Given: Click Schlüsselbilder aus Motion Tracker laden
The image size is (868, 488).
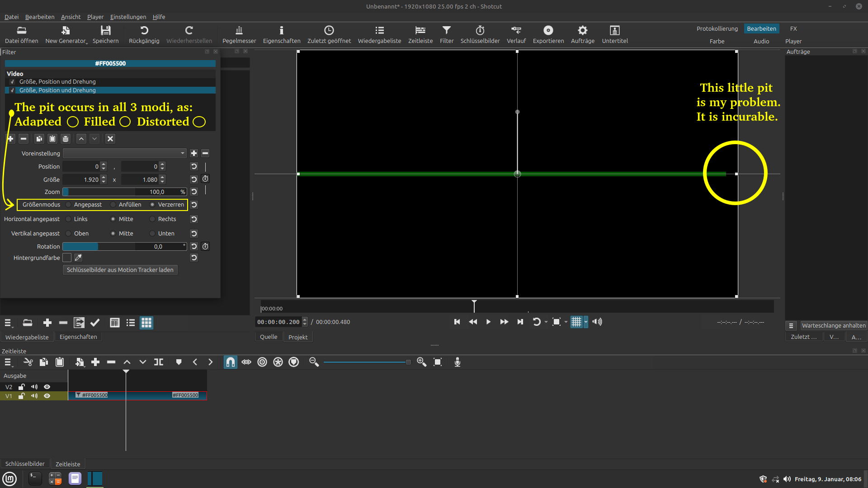Looking at the screenshot, I should [x=120, y=270].
